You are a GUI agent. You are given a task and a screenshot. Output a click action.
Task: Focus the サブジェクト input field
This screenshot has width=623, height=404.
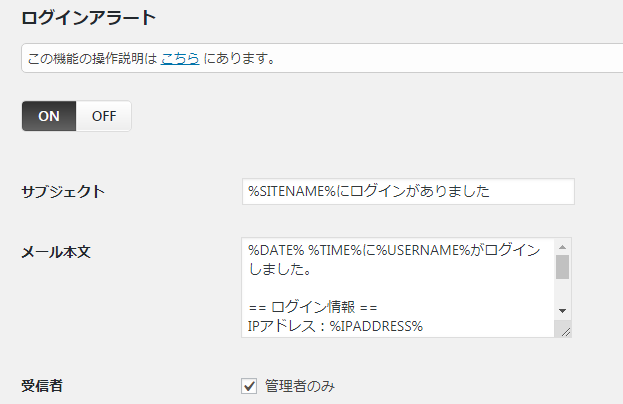tap(408, 191)
